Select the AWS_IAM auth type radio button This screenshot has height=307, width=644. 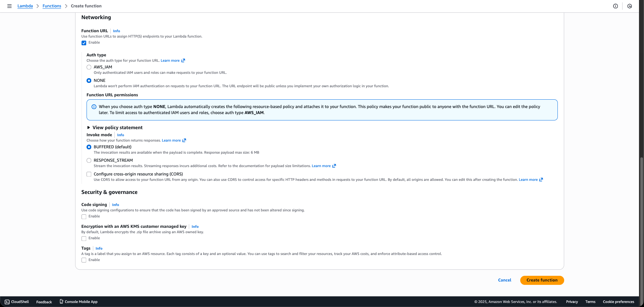(x=89, y=67)
